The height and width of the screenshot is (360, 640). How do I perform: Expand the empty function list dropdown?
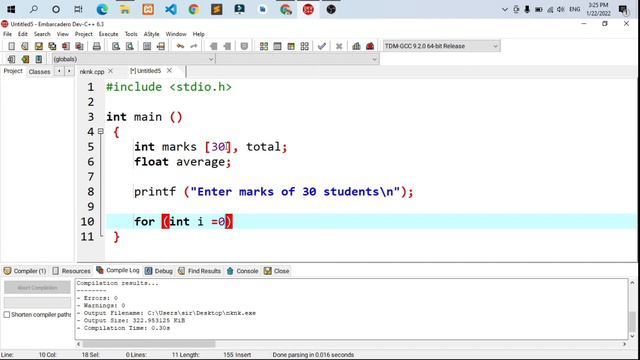click(374, 59)
